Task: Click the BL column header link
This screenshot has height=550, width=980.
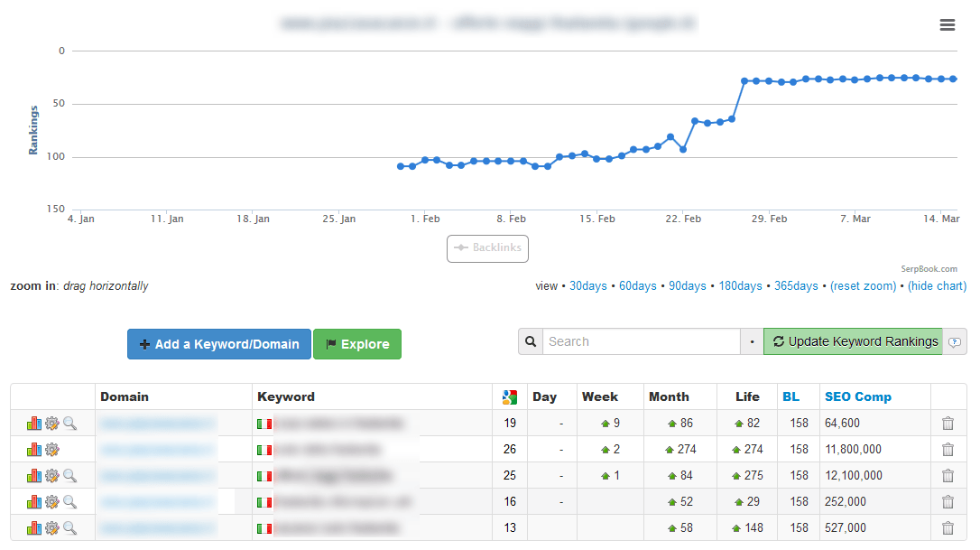Action: (790, 396)
